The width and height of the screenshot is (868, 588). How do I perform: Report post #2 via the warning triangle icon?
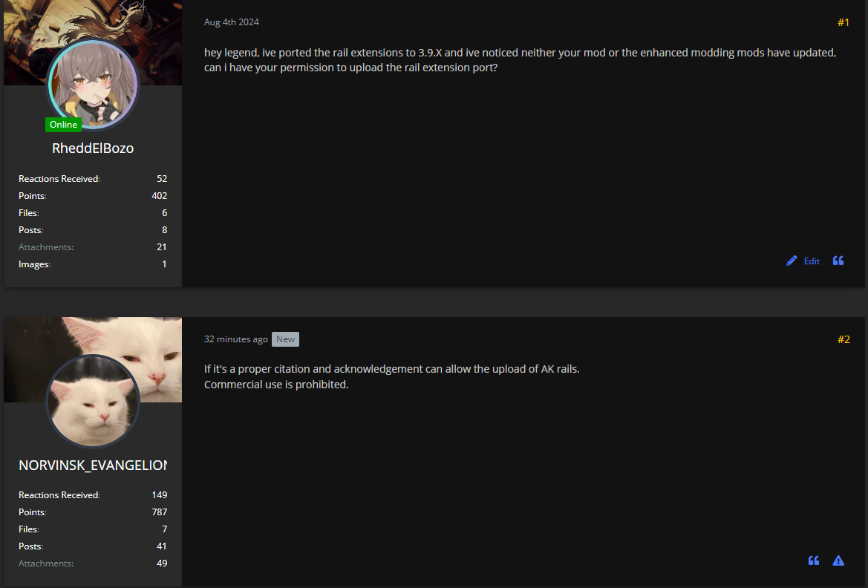click(838, 561)
